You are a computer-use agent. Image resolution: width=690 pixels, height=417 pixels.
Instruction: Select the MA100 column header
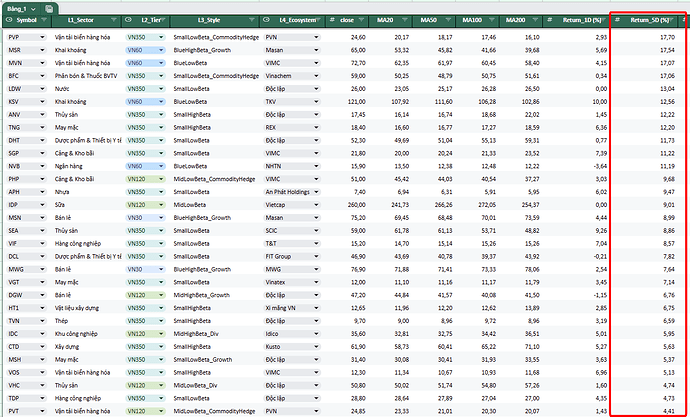tap(471, 20)
